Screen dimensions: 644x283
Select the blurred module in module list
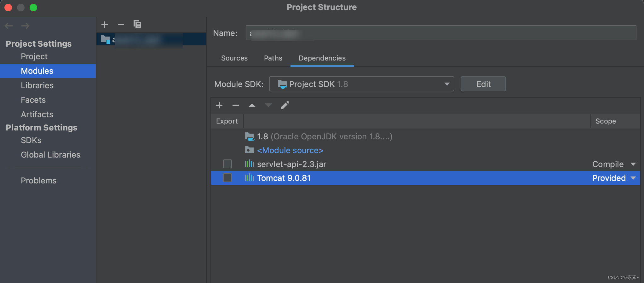point(151,39)
